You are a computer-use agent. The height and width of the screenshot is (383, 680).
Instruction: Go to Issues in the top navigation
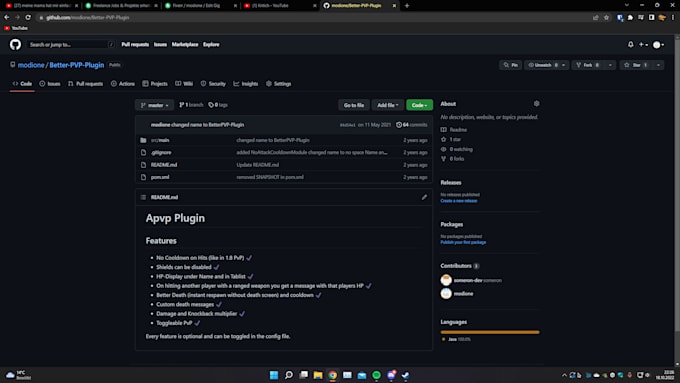click(160, 44)
